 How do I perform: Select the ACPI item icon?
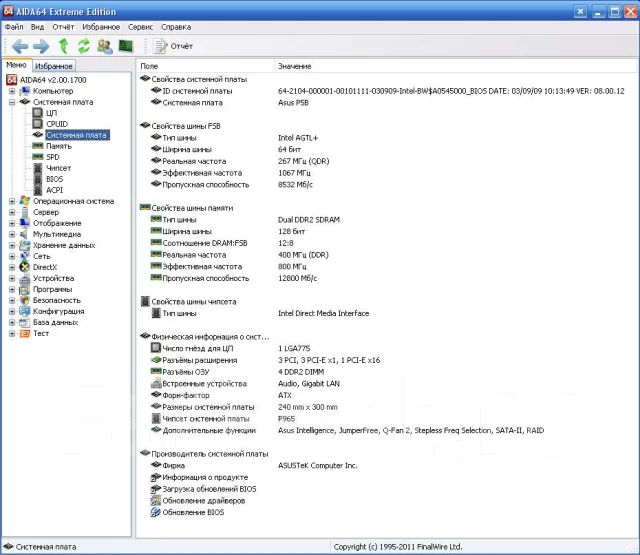coord(38,190)
